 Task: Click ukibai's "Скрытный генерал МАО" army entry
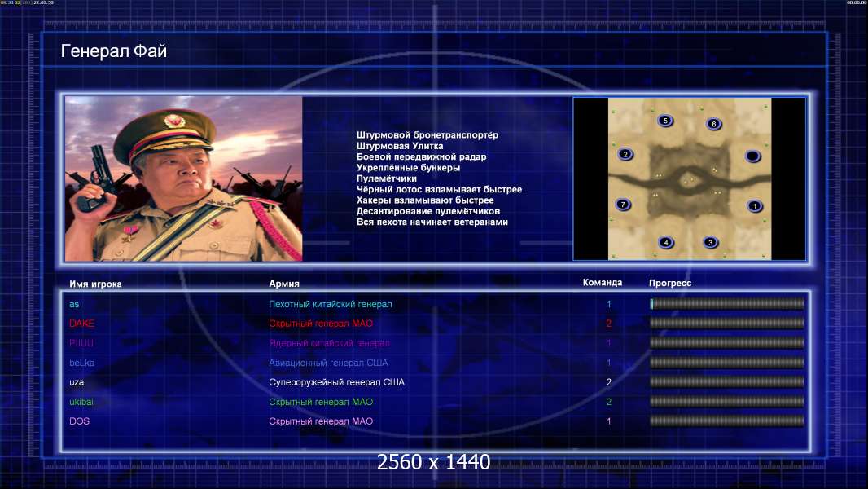point(321,402)
